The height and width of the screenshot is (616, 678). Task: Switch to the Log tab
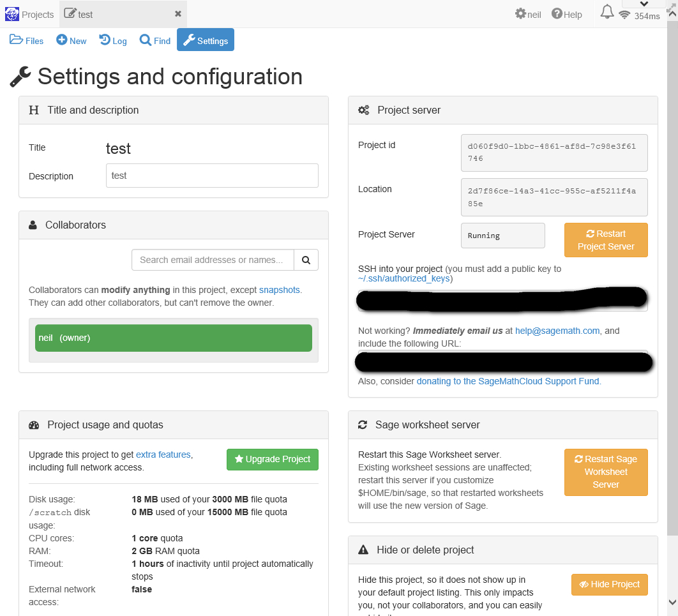113,40
